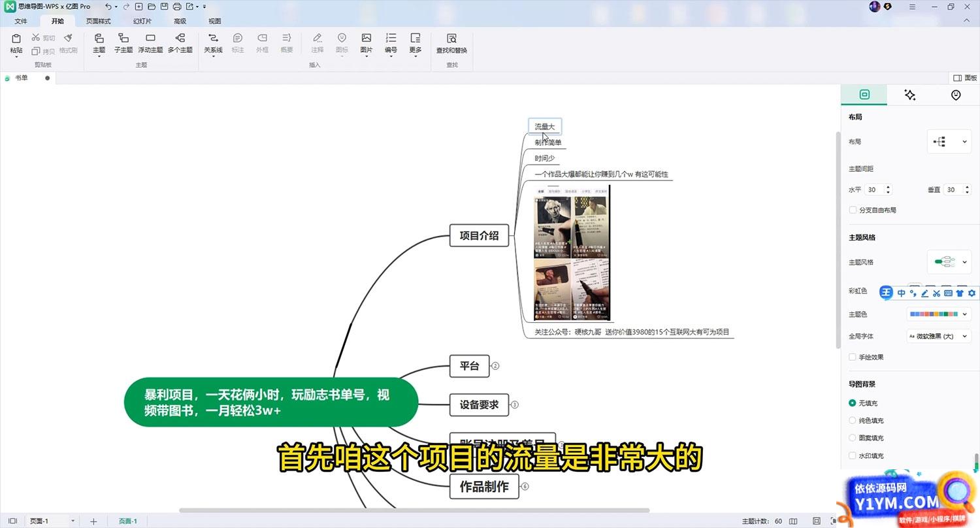Add a new page with plus icon
Screen dimensions: 980x528
(x=93, y=521)
